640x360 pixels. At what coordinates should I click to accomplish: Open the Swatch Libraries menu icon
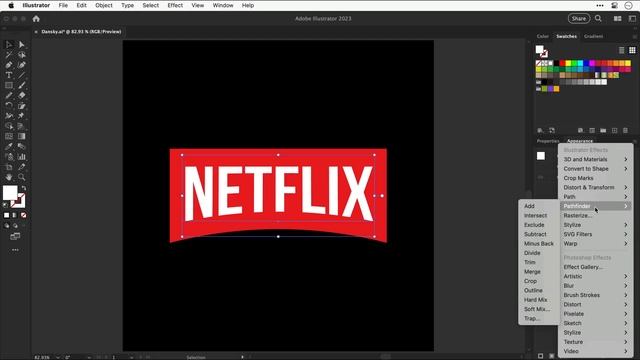tap(540, 131)
